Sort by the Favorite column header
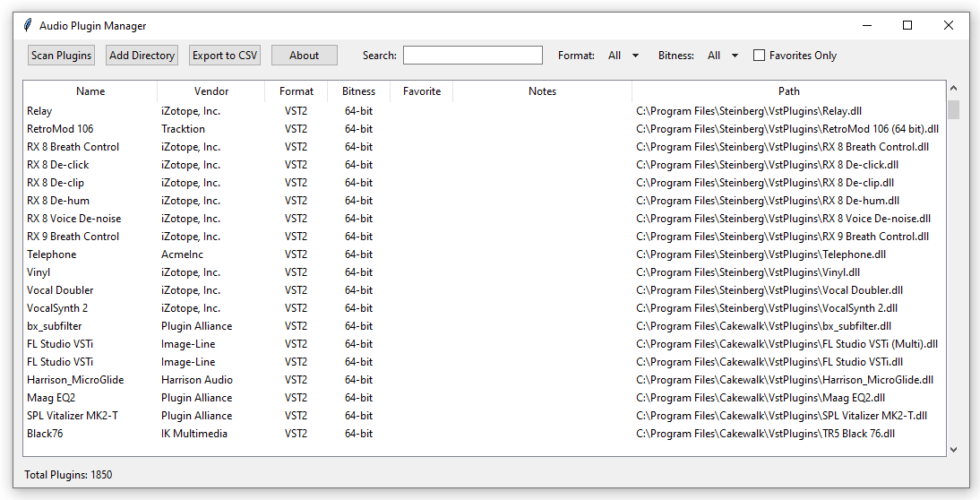 click(422, 91)
